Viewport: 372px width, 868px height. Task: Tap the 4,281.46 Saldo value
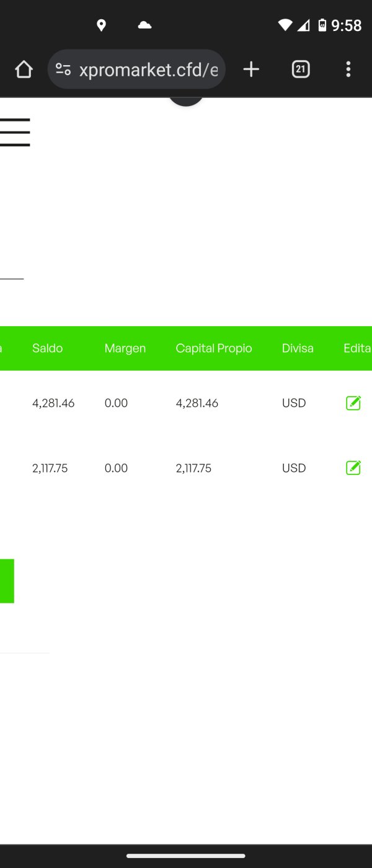click(53, 403)
